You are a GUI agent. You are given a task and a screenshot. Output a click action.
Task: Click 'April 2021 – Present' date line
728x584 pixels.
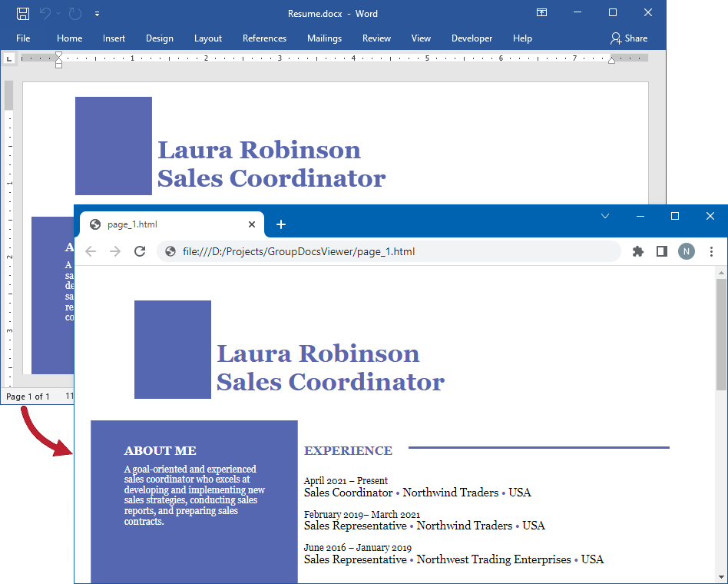pos(346,480)
